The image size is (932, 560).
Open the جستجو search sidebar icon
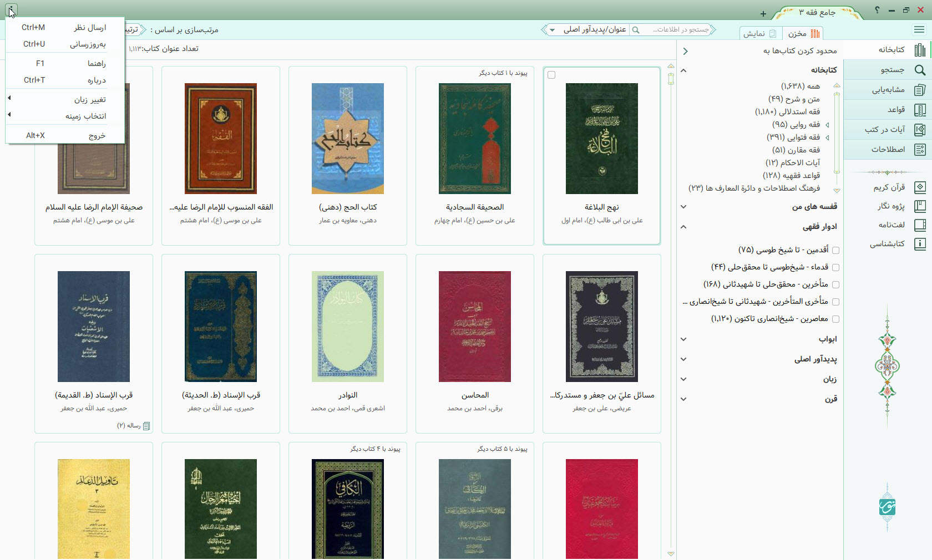[x=920, y=70]
